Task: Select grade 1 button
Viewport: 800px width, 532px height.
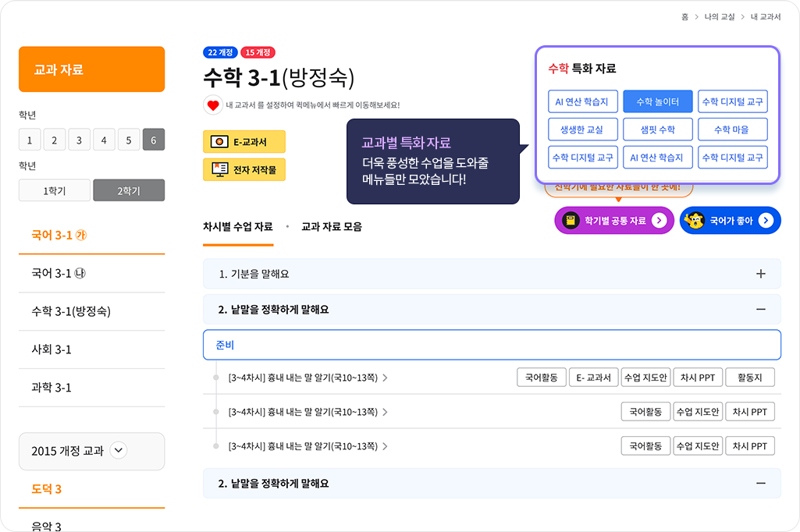Action: (30, 140)
